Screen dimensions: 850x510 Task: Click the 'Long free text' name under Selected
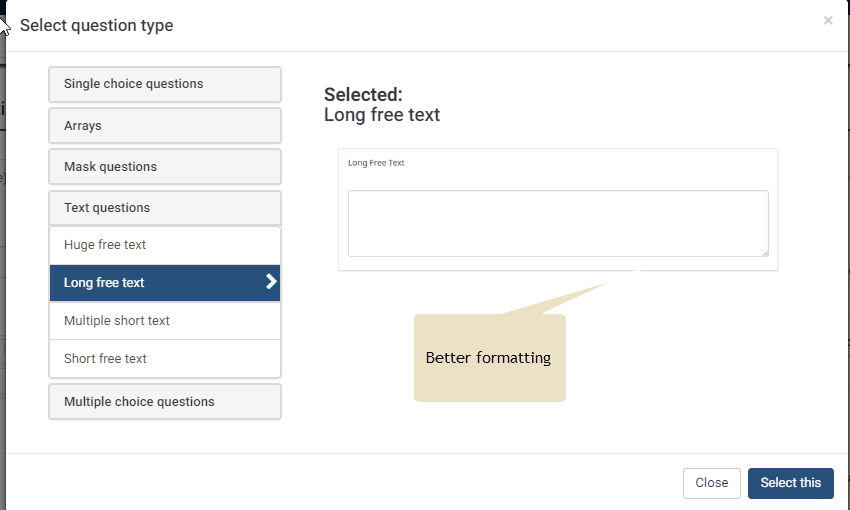pyautogui.click(x=382, y=115)
